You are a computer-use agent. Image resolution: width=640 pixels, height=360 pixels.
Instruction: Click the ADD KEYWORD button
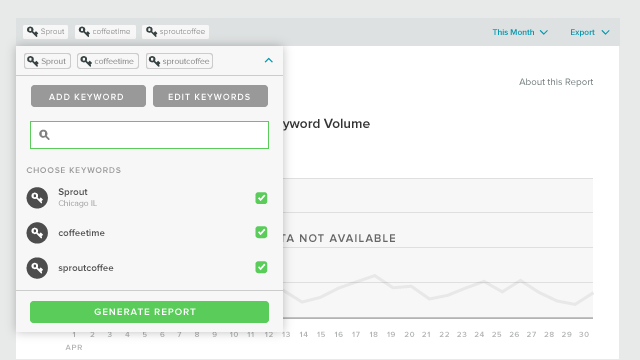click(x=88, y=96)
